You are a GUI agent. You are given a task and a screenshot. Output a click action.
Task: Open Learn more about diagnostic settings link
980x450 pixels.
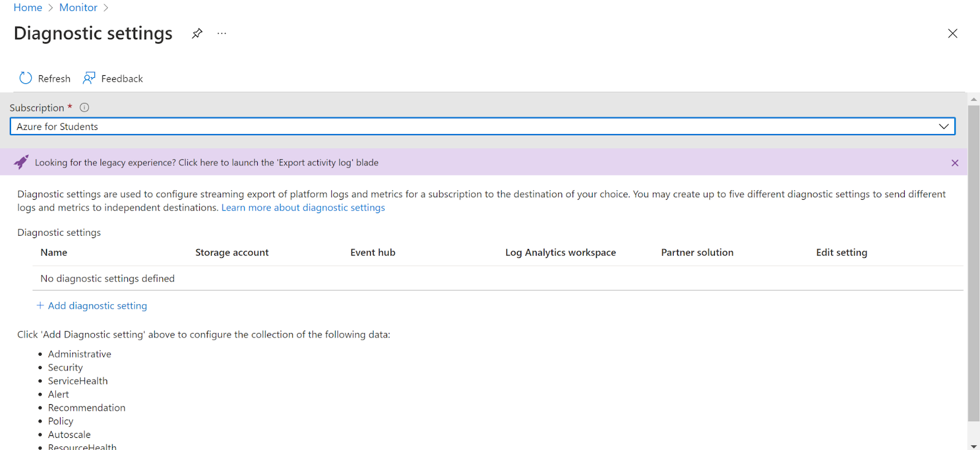pos(303,208)
